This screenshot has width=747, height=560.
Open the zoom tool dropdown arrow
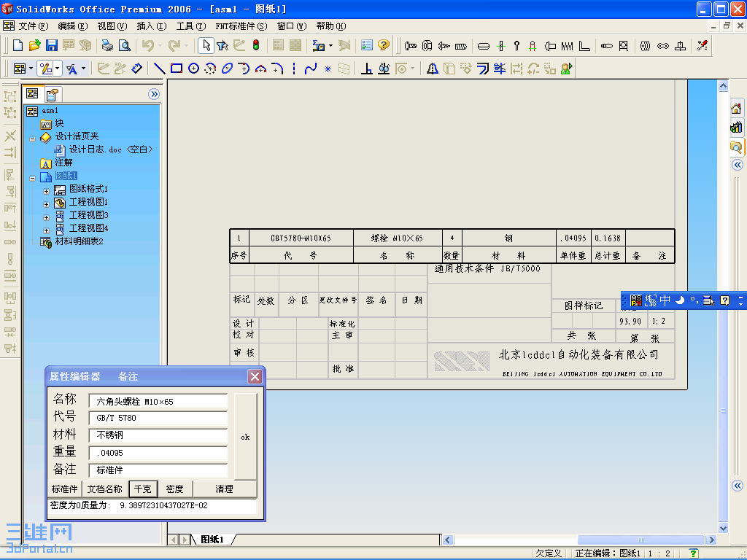pyautogui.click(x=330, y=45)
